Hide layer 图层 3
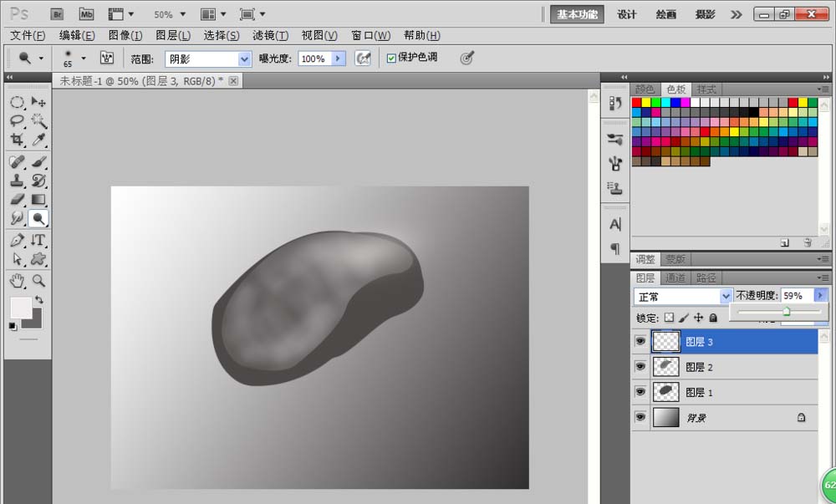The width and height of the screenshot is (836, 504). click(640, 341)
